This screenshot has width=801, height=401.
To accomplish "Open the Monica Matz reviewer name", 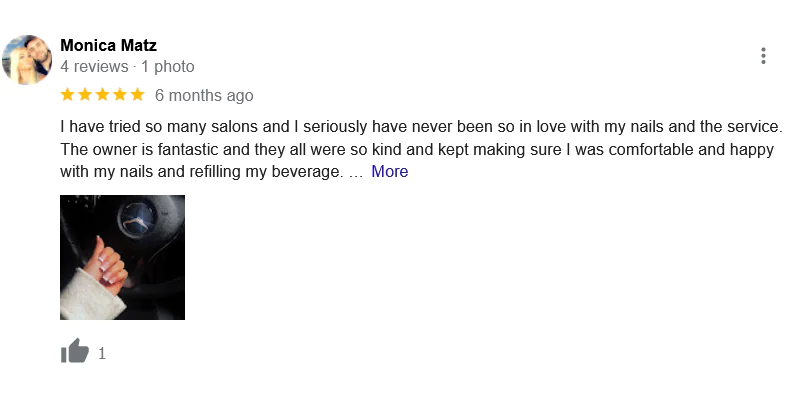I will coord(108,45).
